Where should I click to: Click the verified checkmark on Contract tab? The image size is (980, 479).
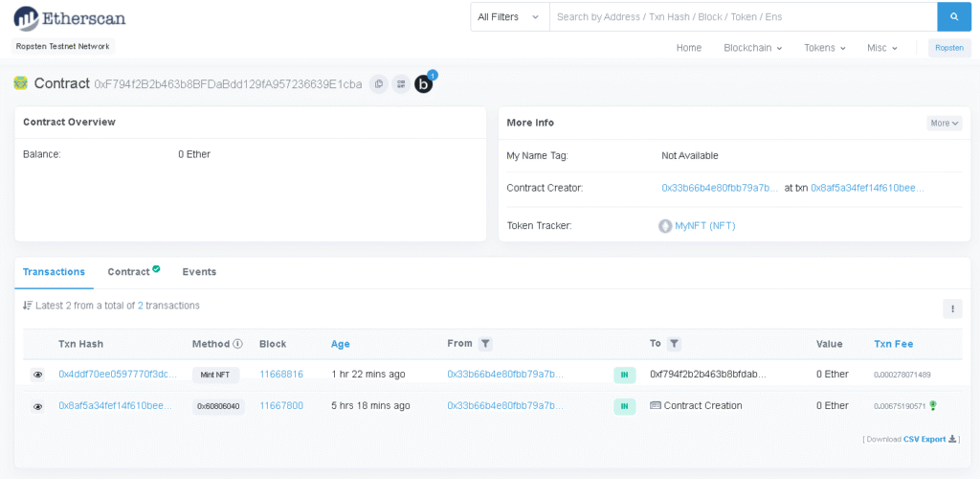tap(156, 269)
